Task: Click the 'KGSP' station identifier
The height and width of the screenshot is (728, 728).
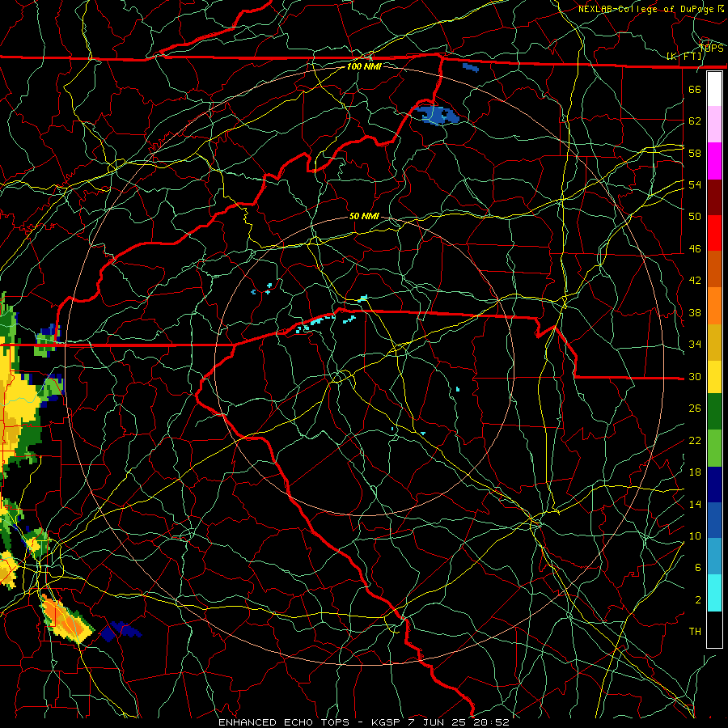Action: click(387, 722)
